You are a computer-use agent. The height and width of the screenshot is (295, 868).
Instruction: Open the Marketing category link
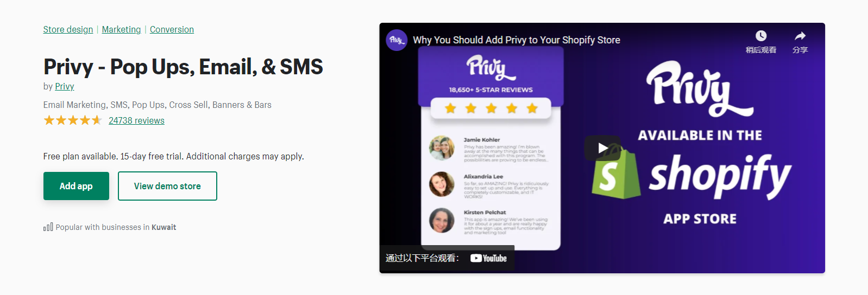click(121, 29)
